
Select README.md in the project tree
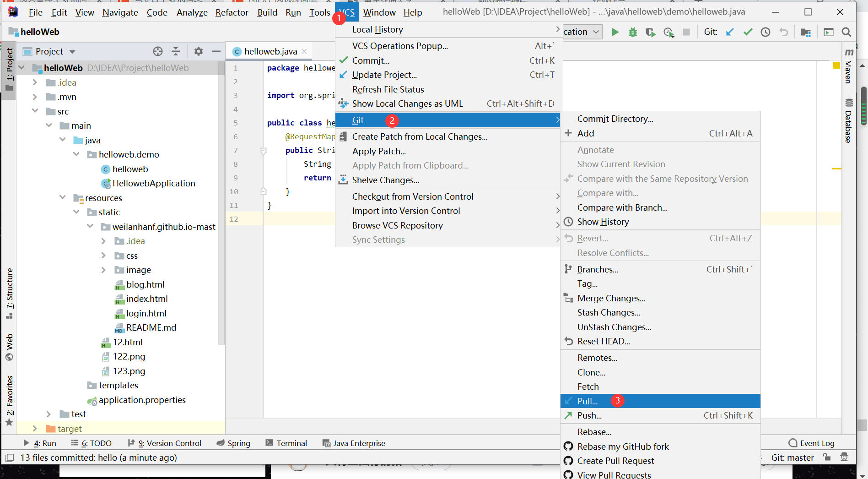(x=151, y=327)
